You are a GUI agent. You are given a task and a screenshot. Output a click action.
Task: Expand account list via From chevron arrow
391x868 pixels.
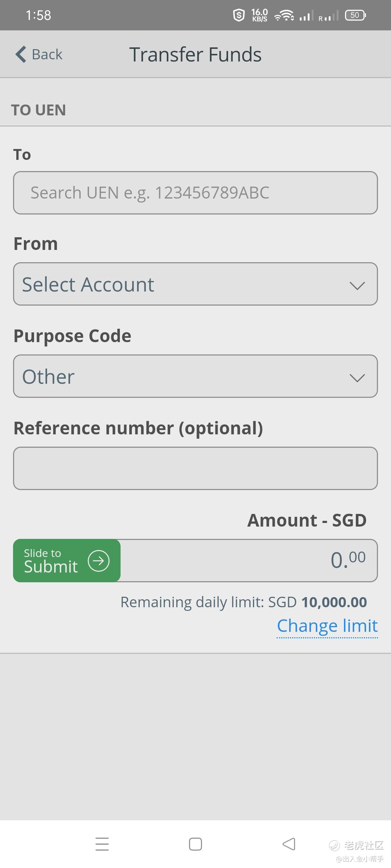point(357,286)
